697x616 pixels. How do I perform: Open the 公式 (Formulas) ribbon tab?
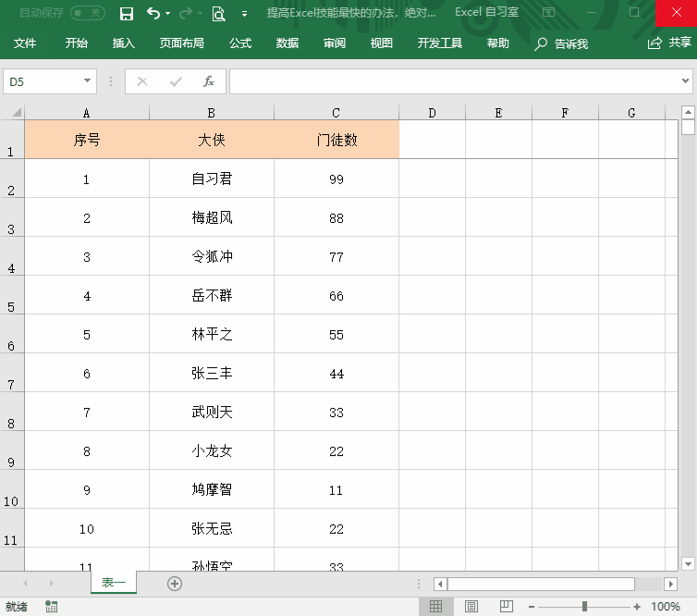coord(240,43)
